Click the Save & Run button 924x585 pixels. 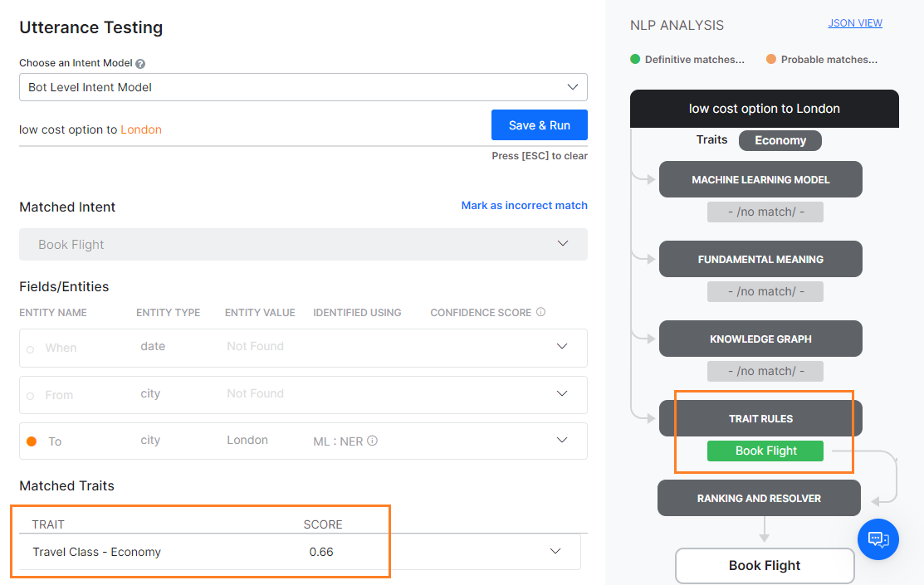[539, 125]
